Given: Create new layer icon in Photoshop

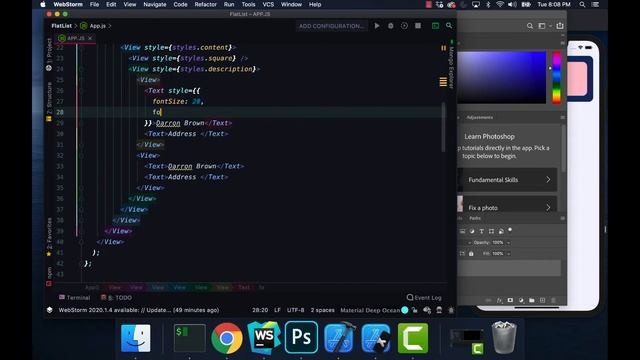Looking at the screenshot, I should click(x=542, y=300).
